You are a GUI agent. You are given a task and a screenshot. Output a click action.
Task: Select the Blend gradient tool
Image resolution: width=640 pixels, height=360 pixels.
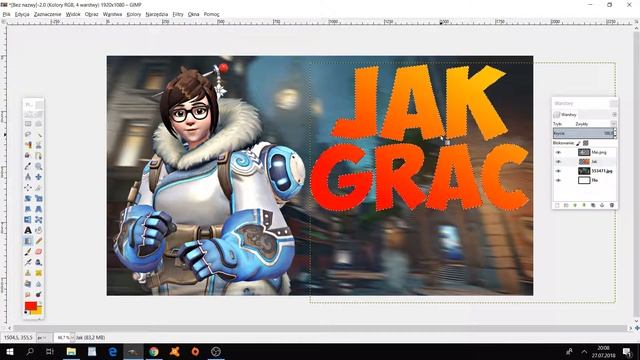click(28, 241)
